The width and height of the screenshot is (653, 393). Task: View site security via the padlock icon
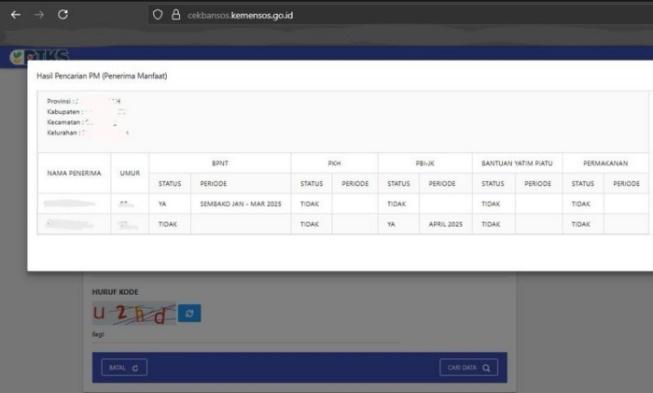[176, 15]
